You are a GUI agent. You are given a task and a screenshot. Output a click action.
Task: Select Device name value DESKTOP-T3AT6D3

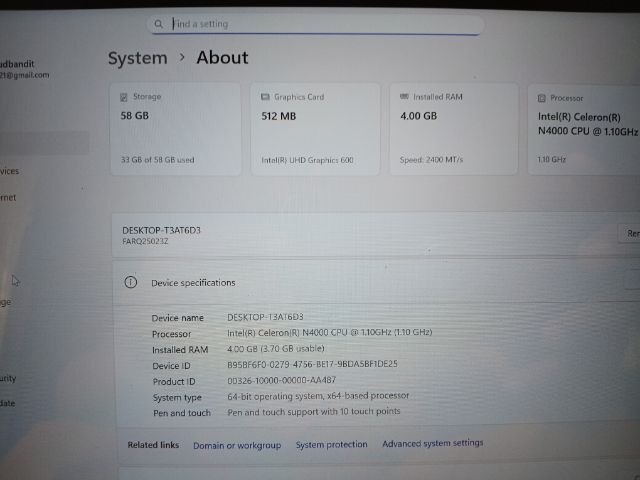265,317
